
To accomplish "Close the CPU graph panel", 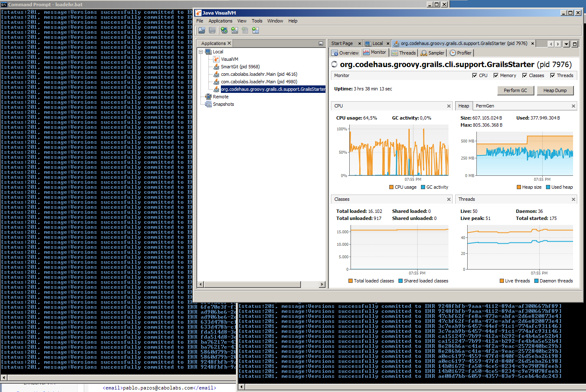I will (x=449, y=106).
